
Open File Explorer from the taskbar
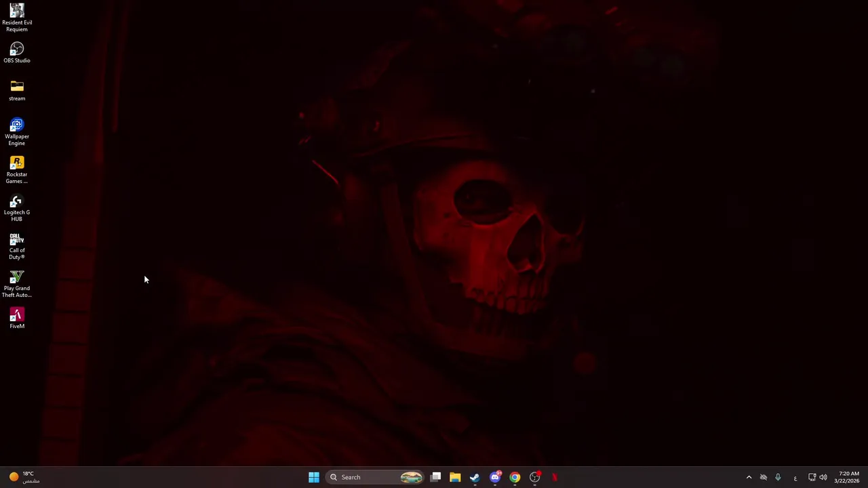click(455, 477)
